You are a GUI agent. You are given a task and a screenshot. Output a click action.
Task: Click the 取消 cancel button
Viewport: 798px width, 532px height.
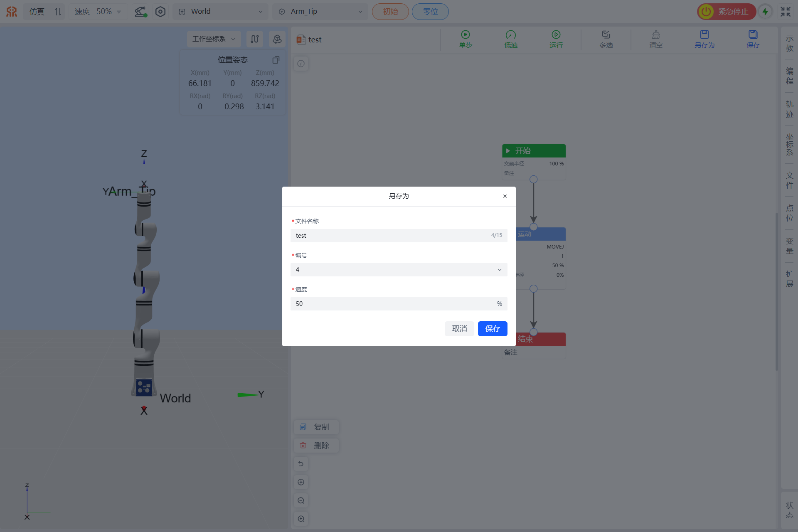pos(459,329)
